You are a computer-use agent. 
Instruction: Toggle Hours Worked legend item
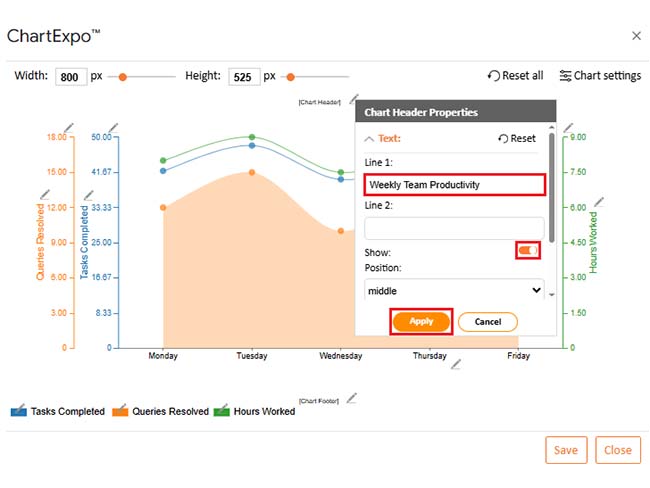coord(256,411)
